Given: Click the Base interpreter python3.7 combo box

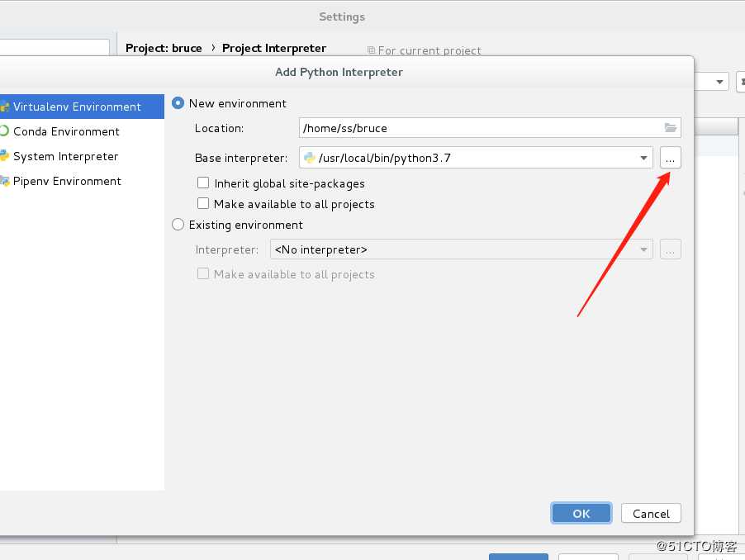Looking at the screenshot, I should click(476, 158).
